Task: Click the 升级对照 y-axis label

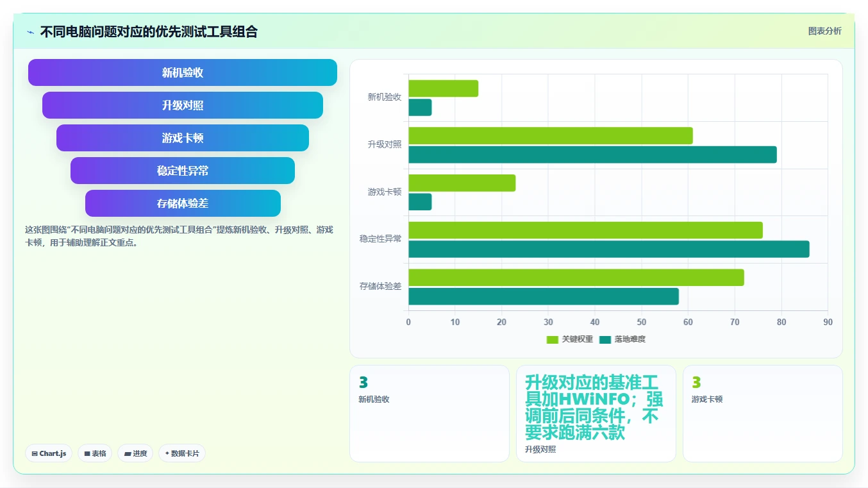Action: (x=385, y=145)
